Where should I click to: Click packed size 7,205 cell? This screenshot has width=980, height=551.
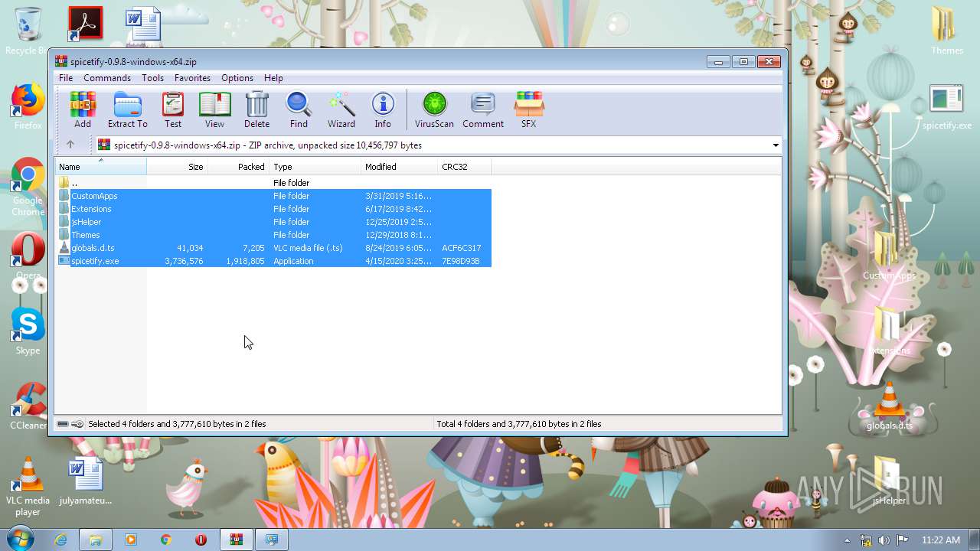point(253,248)
